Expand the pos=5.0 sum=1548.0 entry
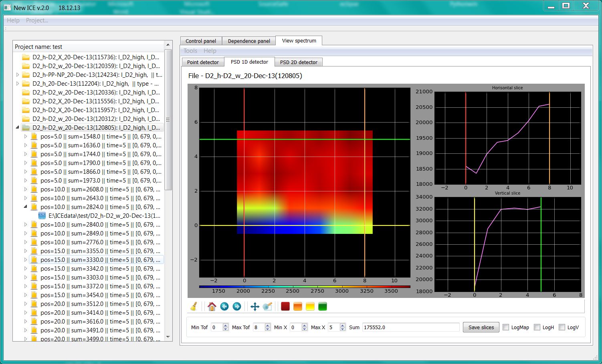The image size is (602, 364). (x=26, y=137)
